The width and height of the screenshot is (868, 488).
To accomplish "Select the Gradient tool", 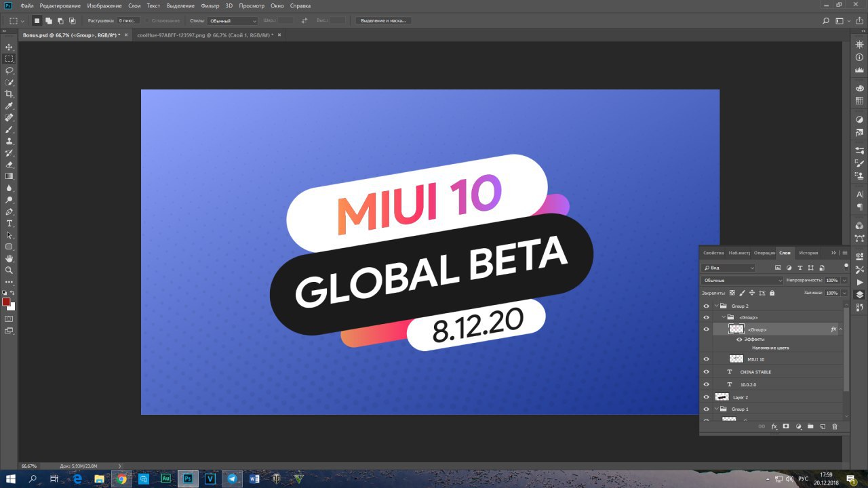I will click(9, 176).
